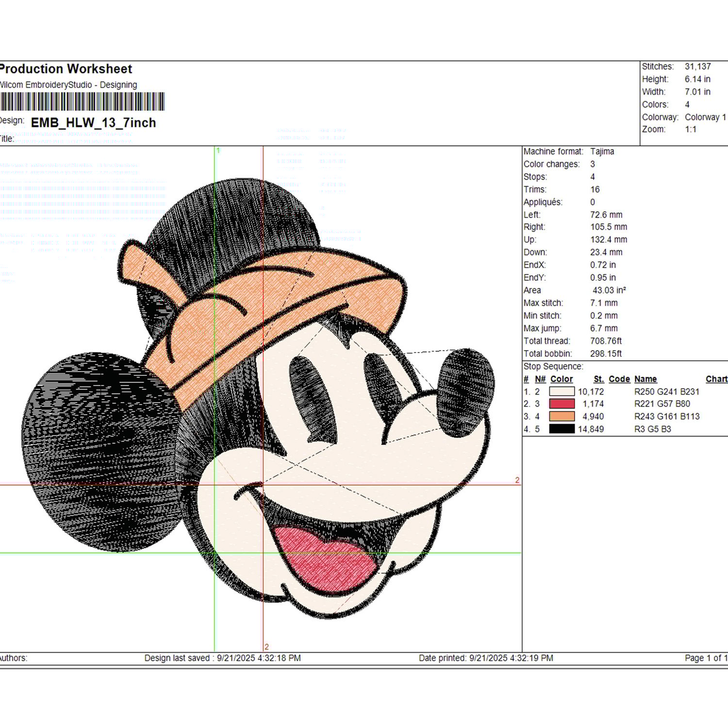Click the total bobbin value "298.15ft"

coord(606,354)
